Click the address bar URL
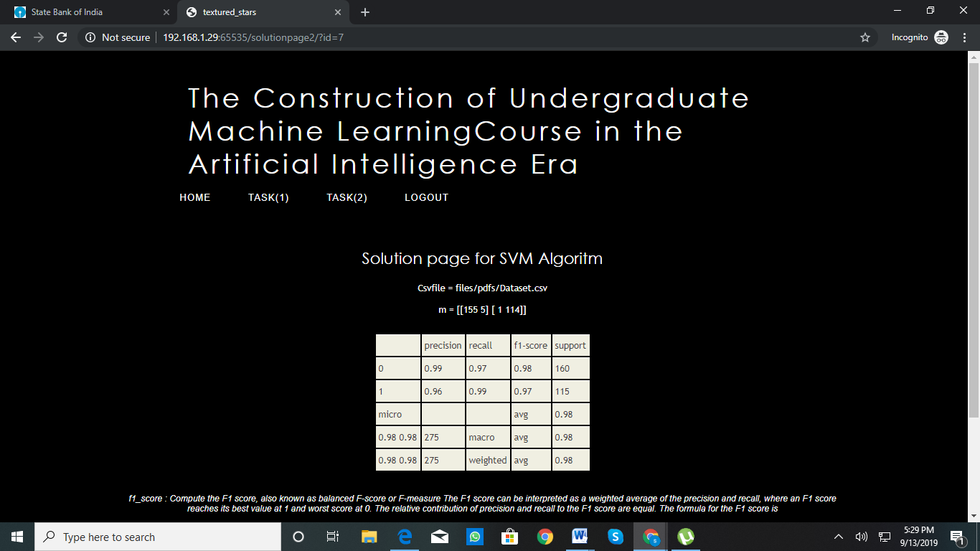The image size is (980, 551). (x=253, y=37)
